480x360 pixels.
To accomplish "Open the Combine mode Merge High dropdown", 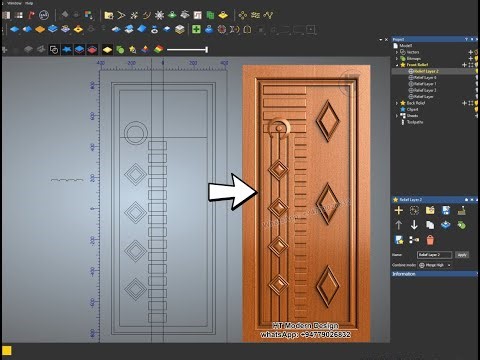I will (x=435, y=265).
